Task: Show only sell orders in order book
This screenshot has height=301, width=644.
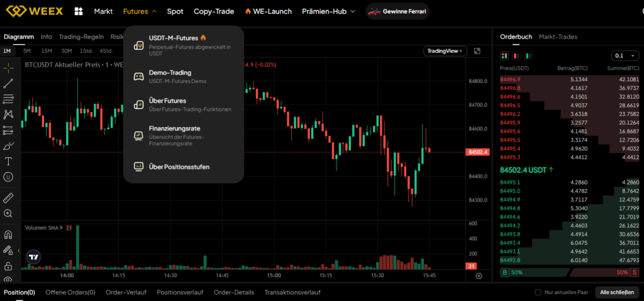Action: (516, 55)
